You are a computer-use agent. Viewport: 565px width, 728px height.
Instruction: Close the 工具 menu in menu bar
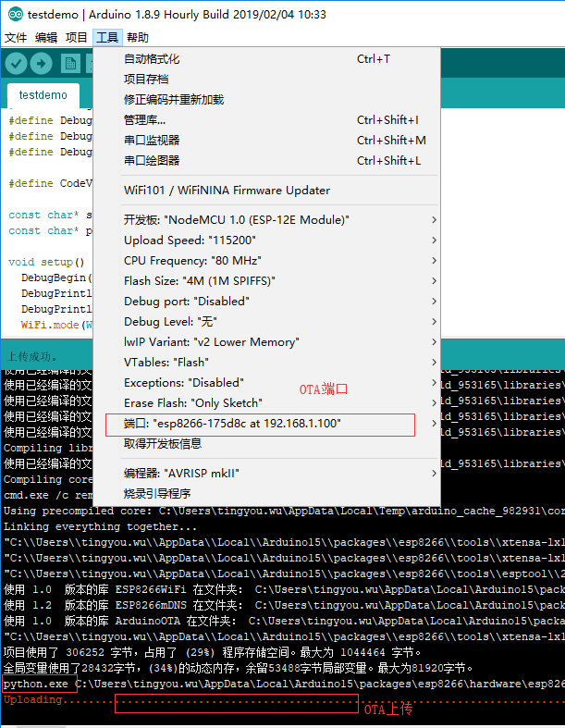[107, 38]
